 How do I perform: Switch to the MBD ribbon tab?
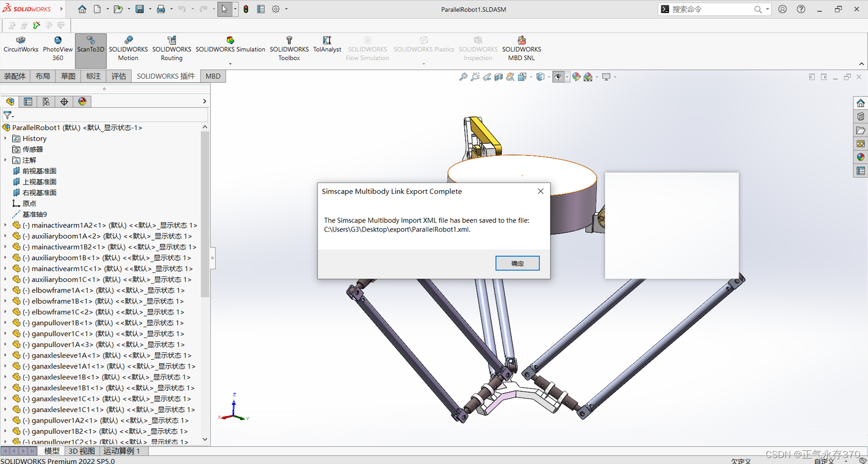212,76
